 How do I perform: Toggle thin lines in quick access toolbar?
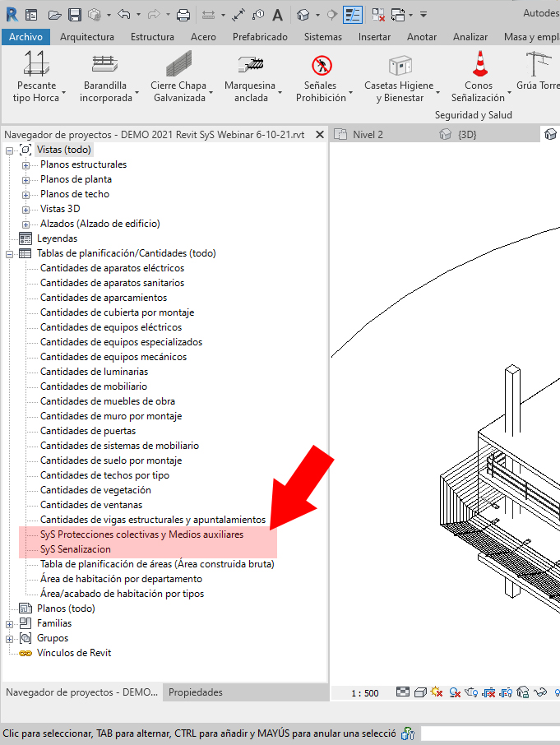(352, 15)
